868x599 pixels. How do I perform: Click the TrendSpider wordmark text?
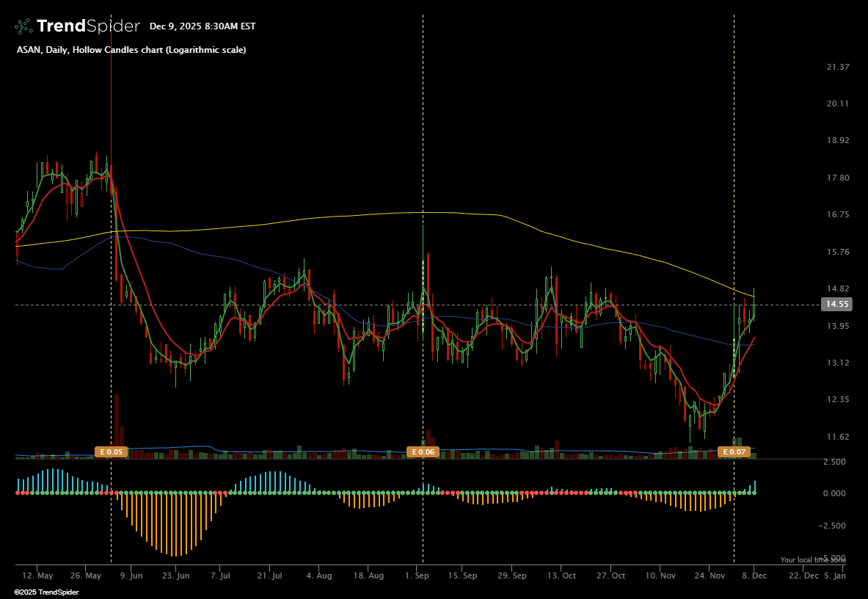tap(88, 26)
